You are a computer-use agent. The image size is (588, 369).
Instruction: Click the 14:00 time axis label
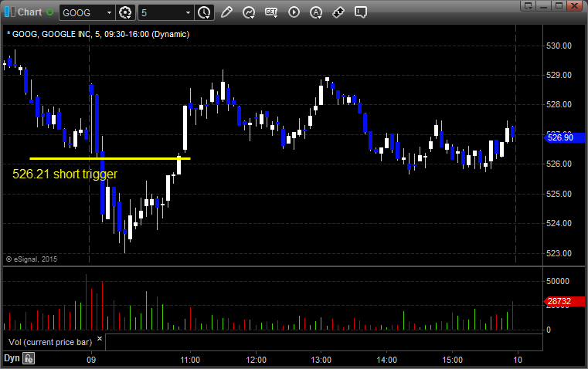pyautogui.click(x=387, y=360)
